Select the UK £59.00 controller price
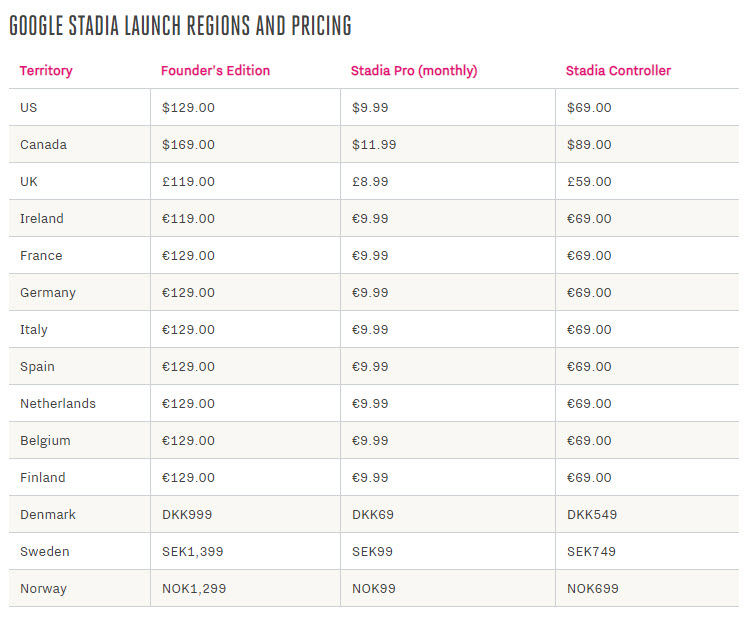750x622 pixels. [589, 182]
